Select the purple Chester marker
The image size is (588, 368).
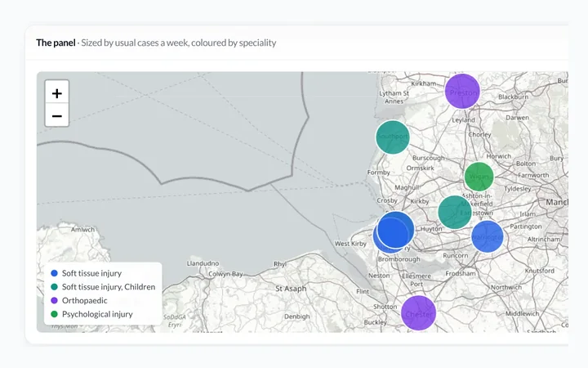(x=418, y=312)
